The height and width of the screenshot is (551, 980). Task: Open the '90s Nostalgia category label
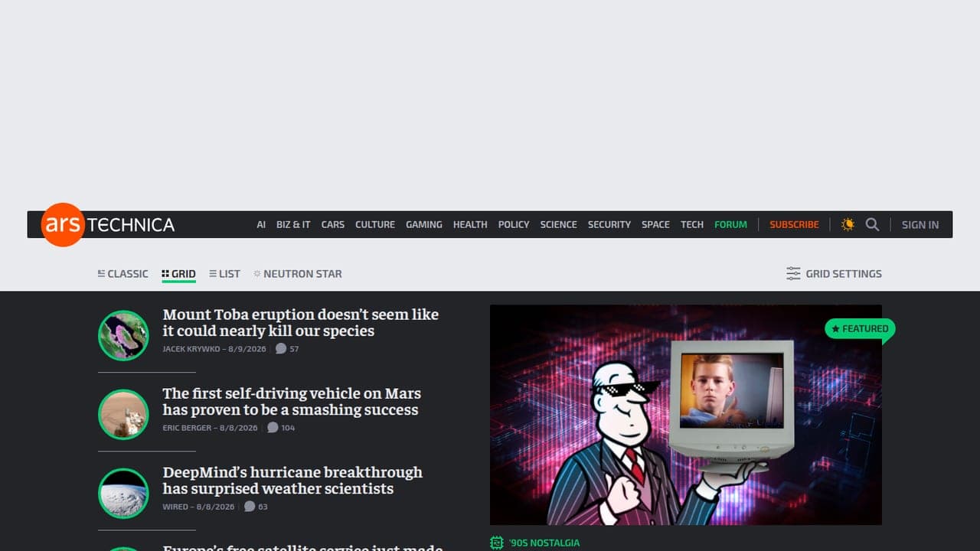coord(544,543)
